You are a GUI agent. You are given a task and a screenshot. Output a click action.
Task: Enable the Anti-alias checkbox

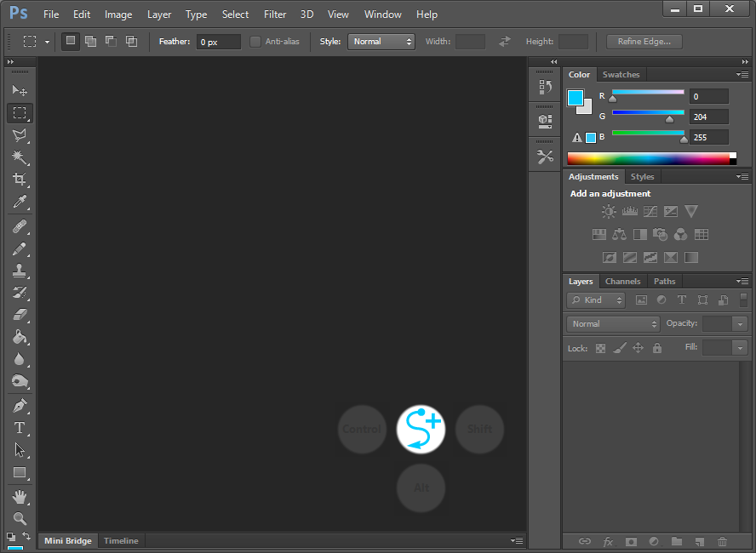pyautogui.click(x=255, y=42)
